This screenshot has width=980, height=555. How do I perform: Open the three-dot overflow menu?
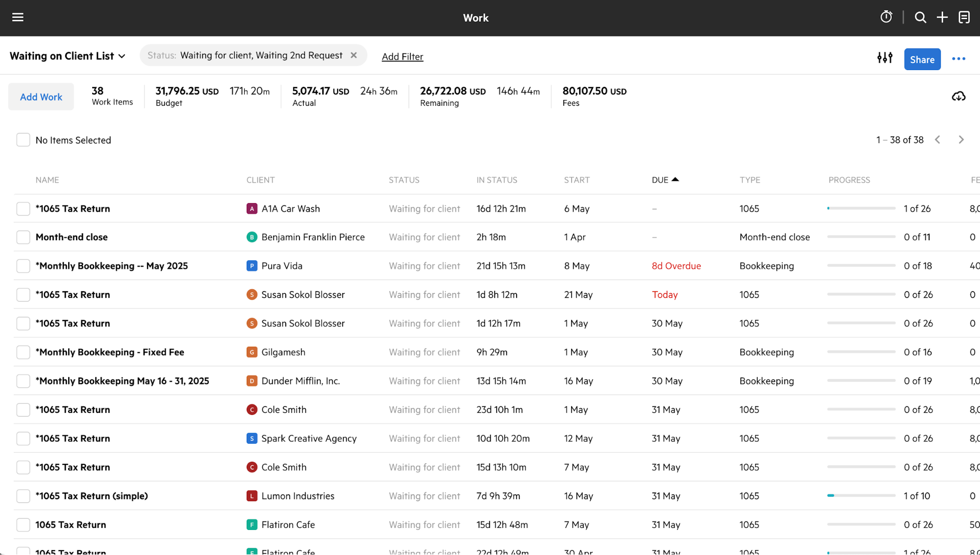(x=958, y=59)
